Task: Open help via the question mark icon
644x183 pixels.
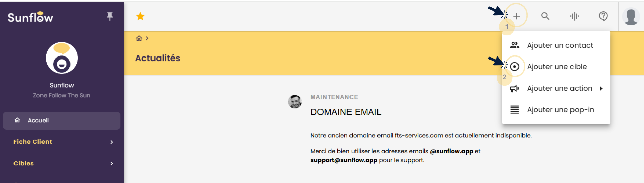Action: click(x=603, y=16)
